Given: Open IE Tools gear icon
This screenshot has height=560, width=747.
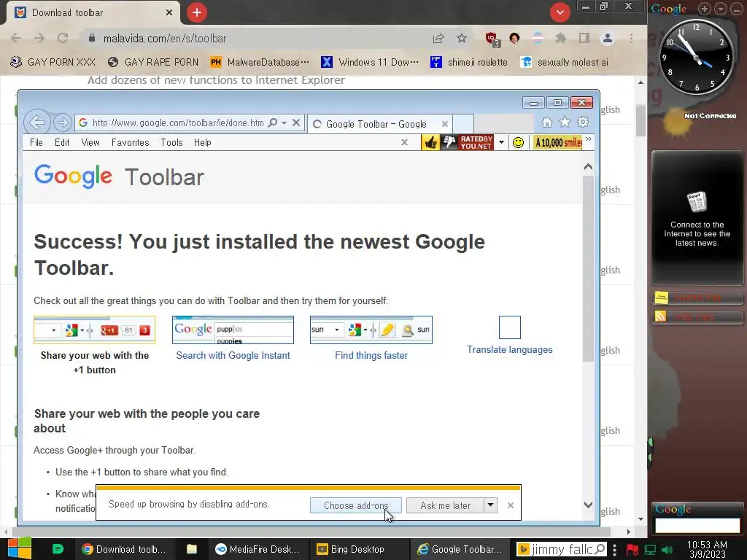Looking at the screenshot, I should pos(583,122).
